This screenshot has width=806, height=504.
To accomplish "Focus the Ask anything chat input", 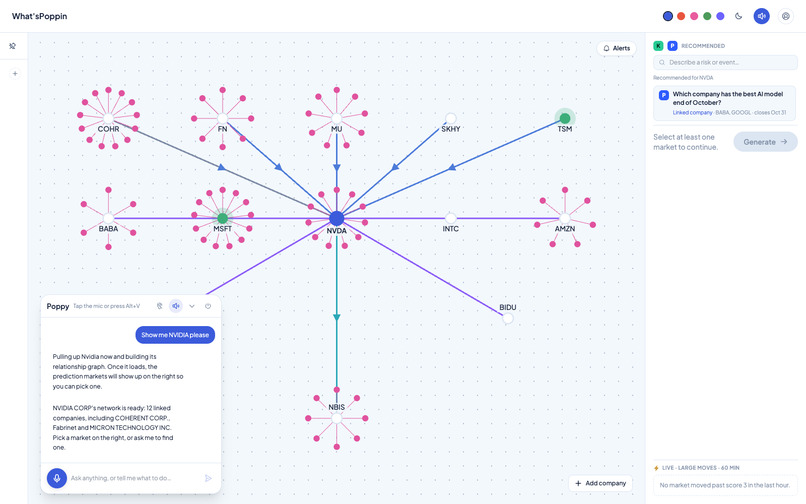I will click(134, 478).
